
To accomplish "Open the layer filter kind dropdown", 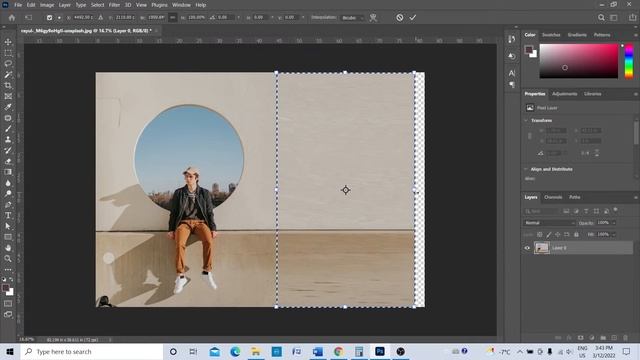I will pos(542,211).
